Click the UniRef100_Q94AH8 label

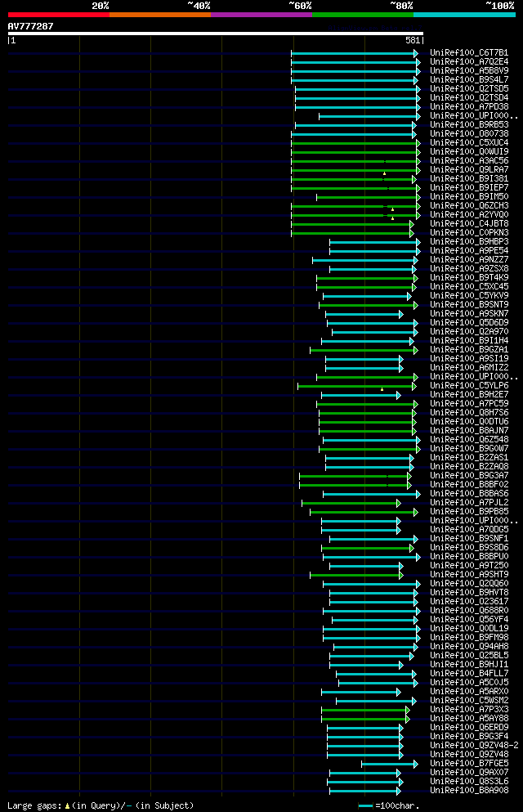click(469, 647)
